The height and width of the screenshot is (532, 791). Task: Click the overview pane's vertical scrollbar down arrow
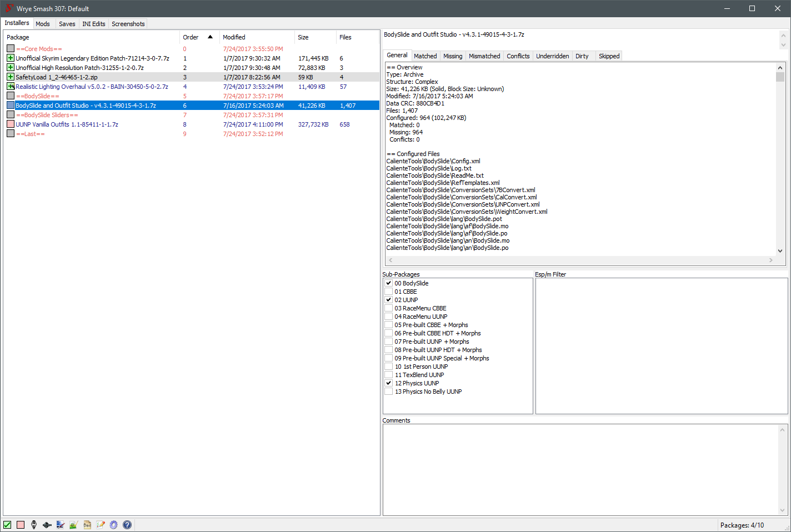pyautogui.click(x=780, y=251)
